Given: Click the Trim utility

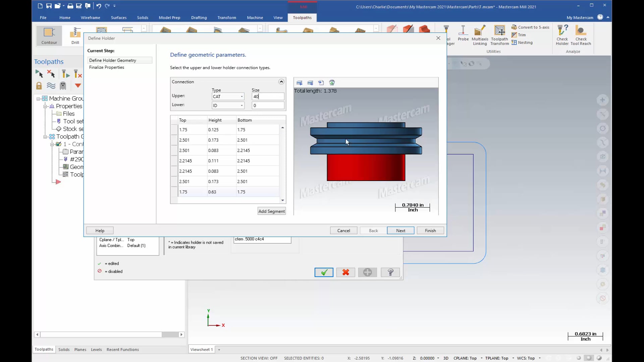Looking at the screenshot, I should pyautogui.click(x=519, y=35).
